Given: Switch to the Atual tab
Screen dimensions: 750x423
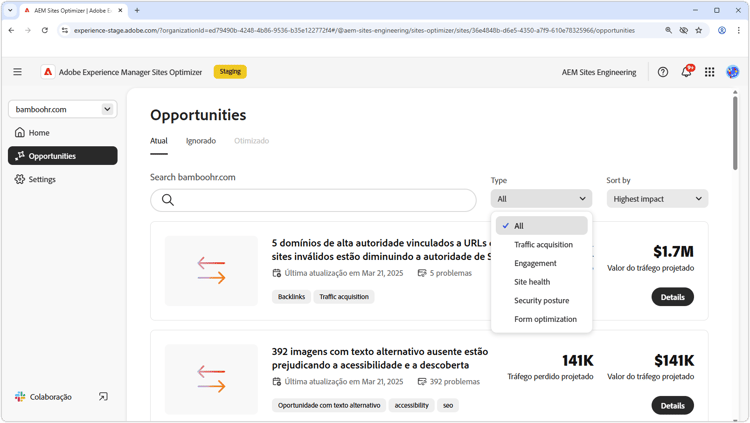Looking at the screenshot, I should 159,141.
